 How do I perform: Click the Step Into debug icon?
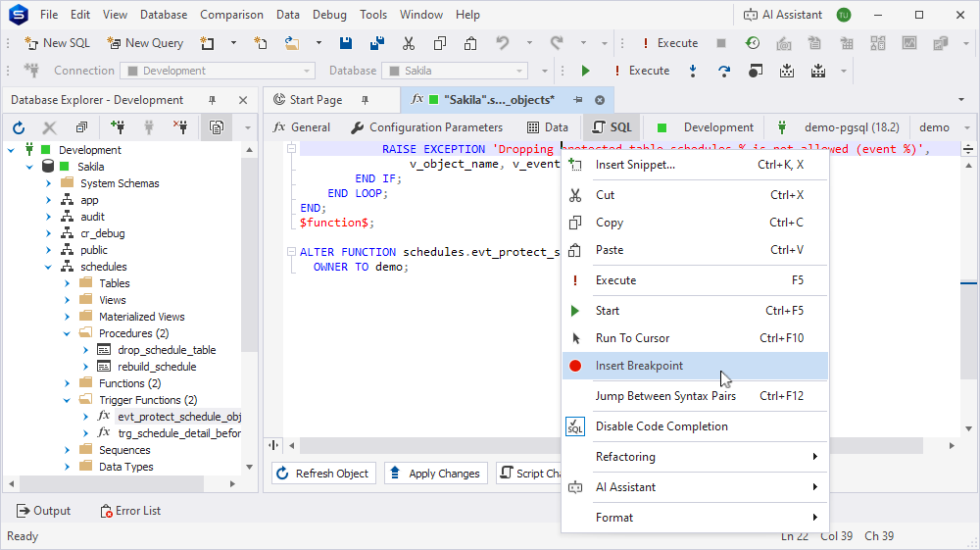(693, 71)
